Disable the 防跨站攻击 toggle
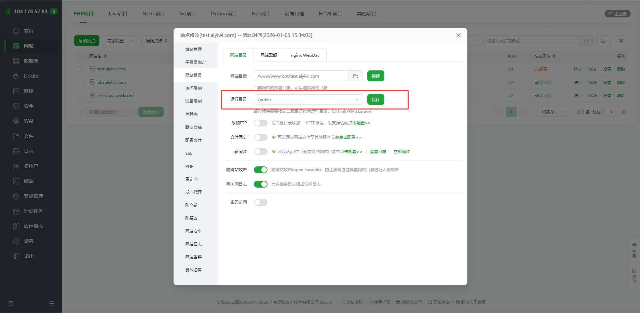The height and width of the screenshot is (313, 644). 261,170
